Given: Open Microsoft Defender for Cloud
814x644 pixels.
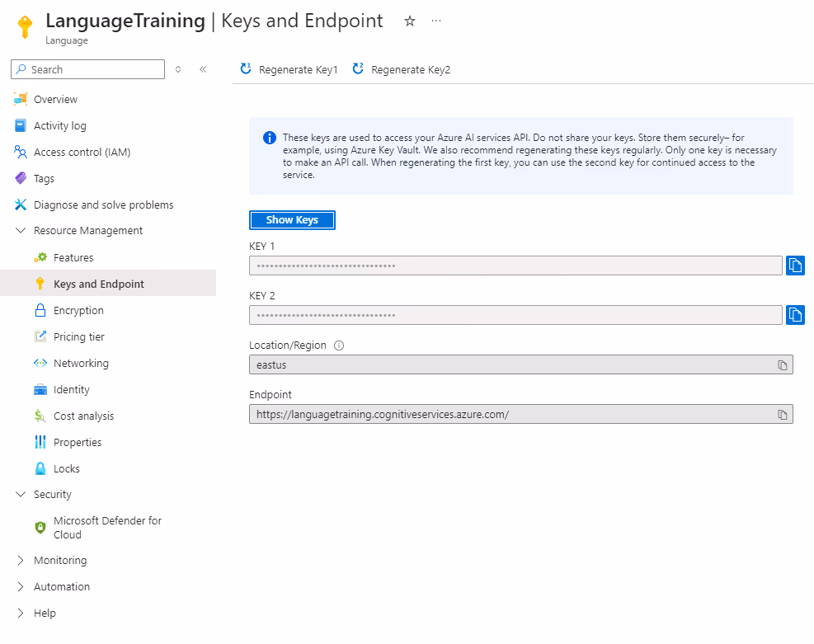Looking at the screenshot, I should pos(107,528).
